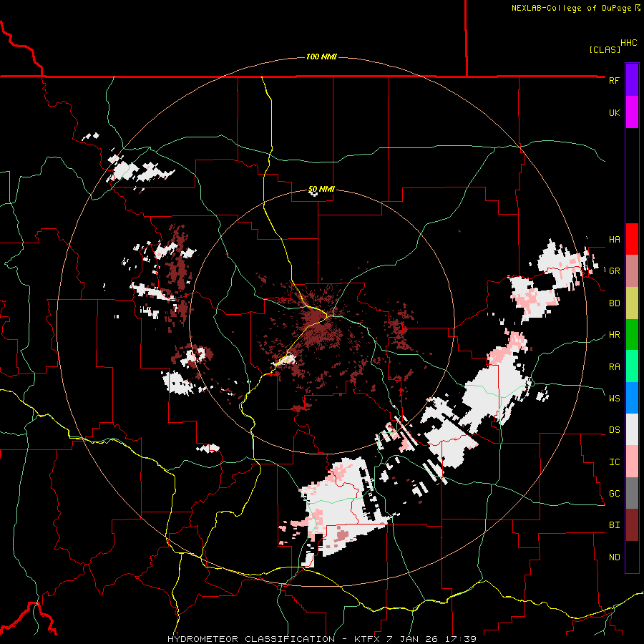Click the DS legend label

[x=614, y=430]
